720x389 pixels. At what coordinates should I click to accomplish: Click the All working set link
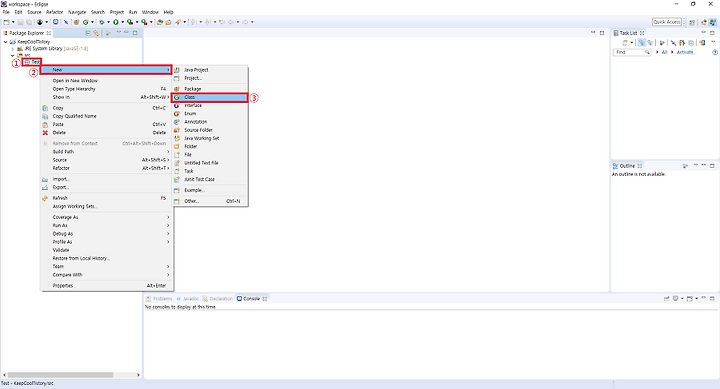(664, 52)
